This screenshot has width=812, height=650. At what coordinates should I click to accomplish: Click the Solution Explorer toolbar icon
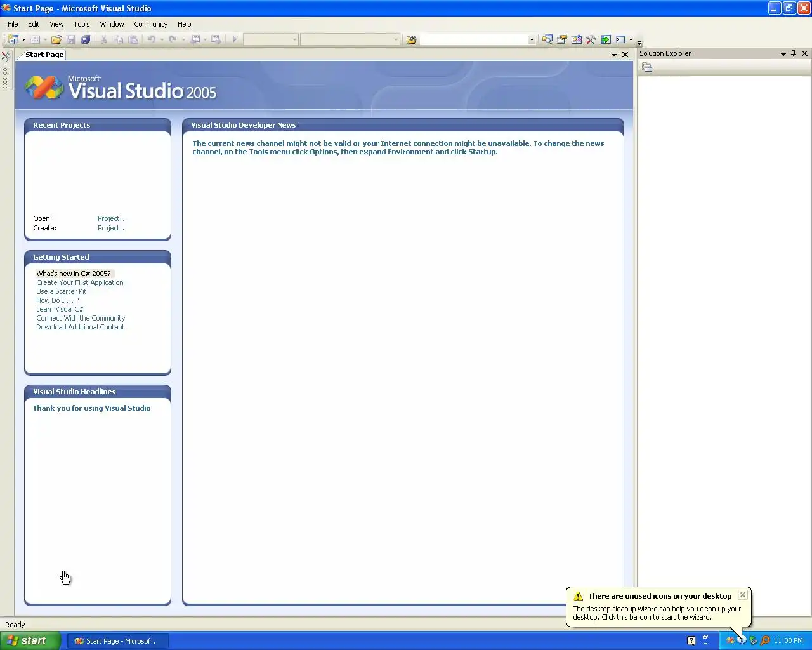pos(547,39)
